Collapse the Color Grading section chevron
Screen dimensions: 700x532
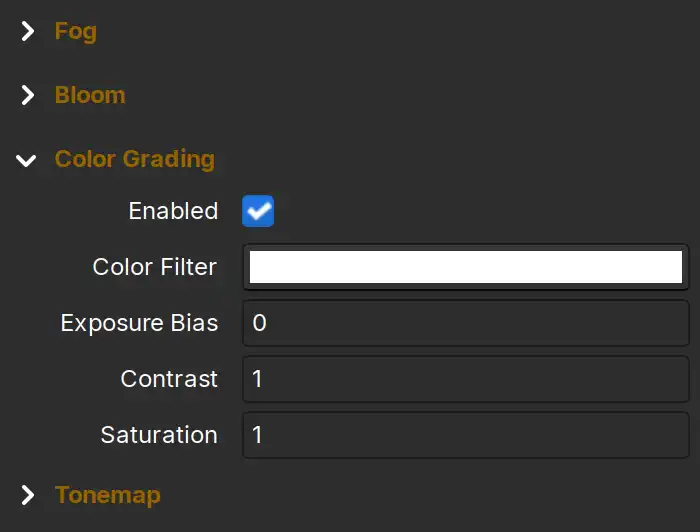pos(26,160)
